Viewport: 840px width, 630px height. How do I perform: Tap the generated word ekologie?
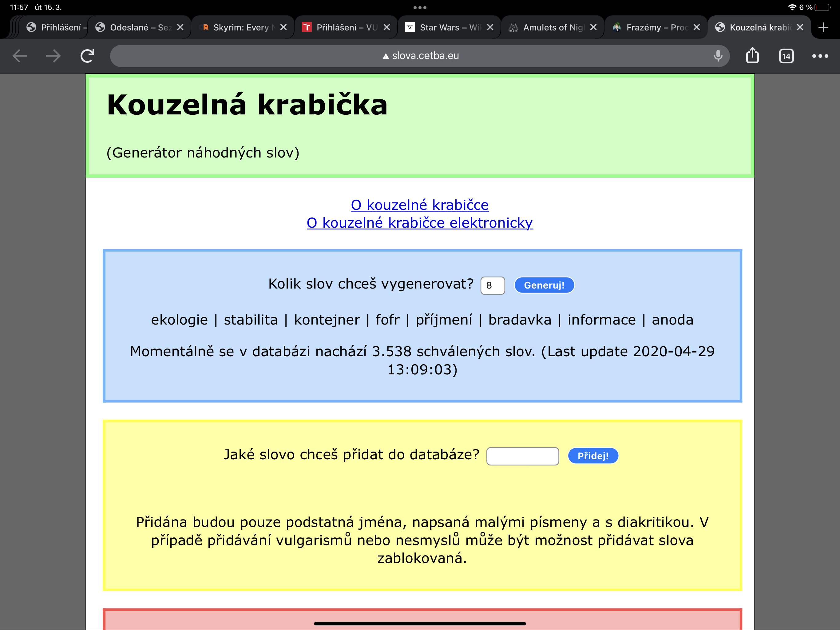(x=179, y=320)
